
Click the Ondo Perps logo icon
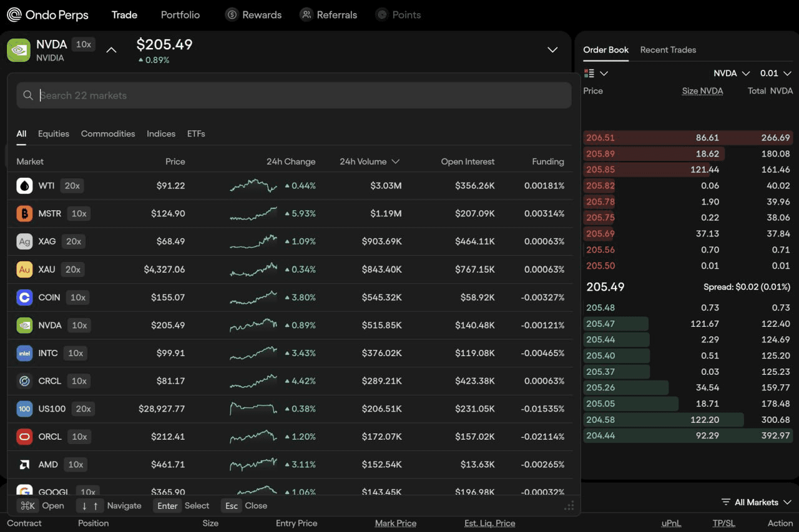tap(14, 14)
